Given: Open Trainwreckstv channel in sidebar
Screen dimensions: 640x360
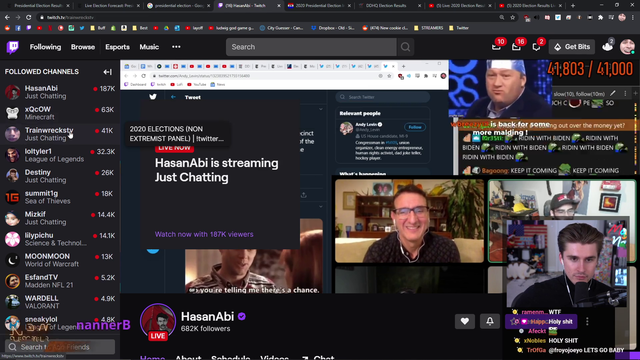Looking at the screenshot, I should coord(60,134).
